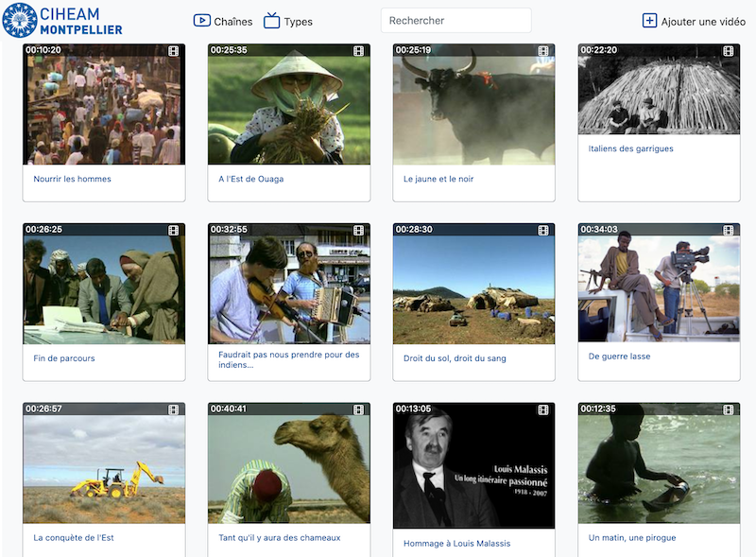The height and width of the screenshot is (557, 756).
Task: Click the yellow backhoe thumbnail
Action: (x=104, y=463)
